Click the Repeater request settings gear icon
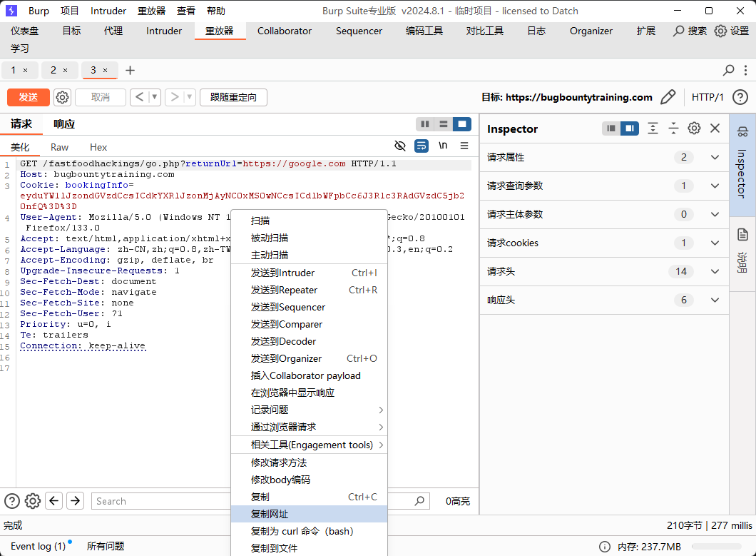 (62, 98)
